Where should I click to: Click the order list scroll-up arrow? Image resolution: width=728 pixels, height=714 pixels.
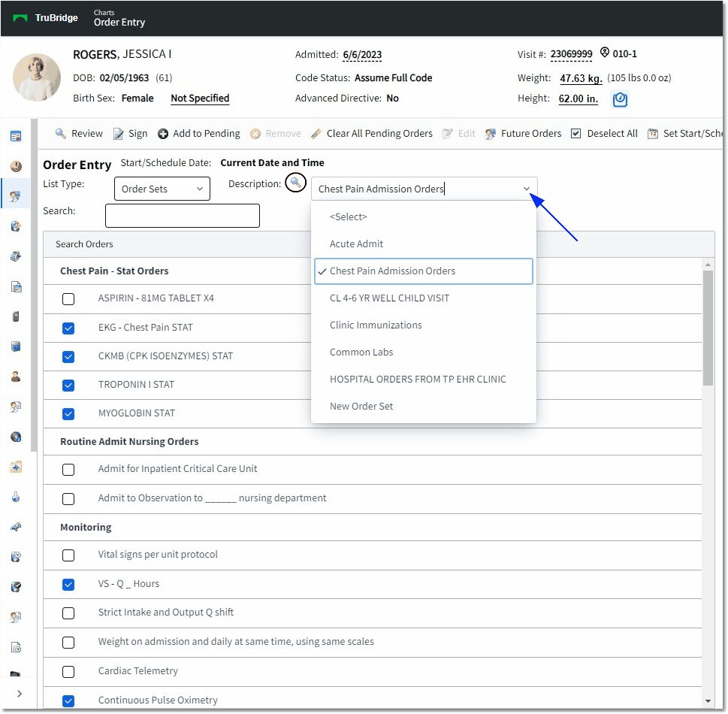(x=708, y=265)
